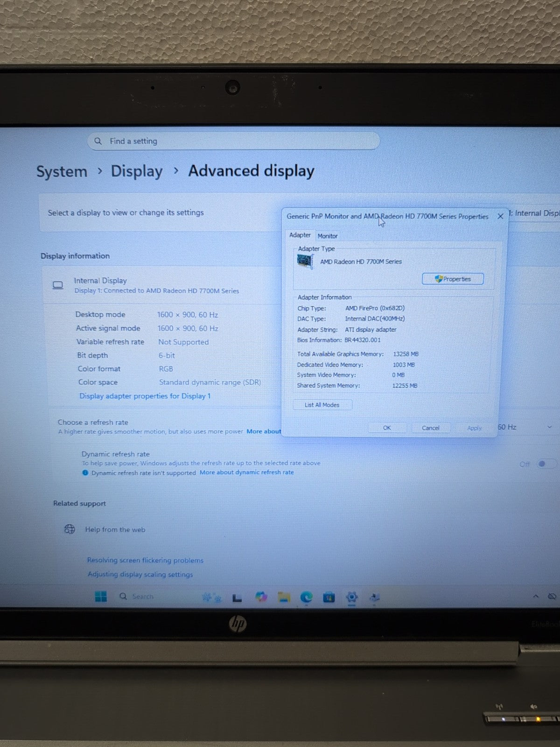The height and width of the screenshot is (747, 560).
Task: Click More about refresh rate link
Action: pos(264,431)
